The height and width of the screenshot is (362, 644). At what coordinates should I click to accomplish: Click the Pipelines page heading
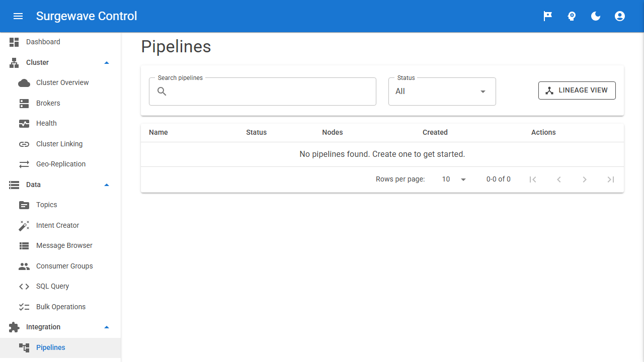pyautogui.click(x=176, y=47)
